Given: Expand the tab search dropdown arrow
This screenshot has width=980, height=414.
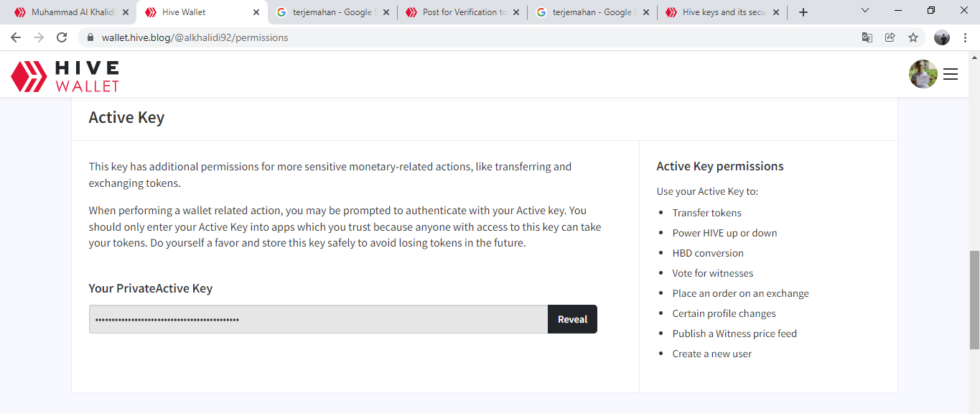Looking at the screenshot, I should pyautogui.click(x=865, y=11).
